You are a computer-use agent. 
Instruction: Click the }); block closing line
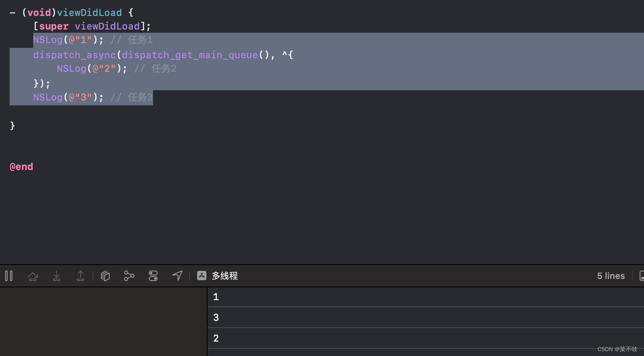click(x=42, y=83)
